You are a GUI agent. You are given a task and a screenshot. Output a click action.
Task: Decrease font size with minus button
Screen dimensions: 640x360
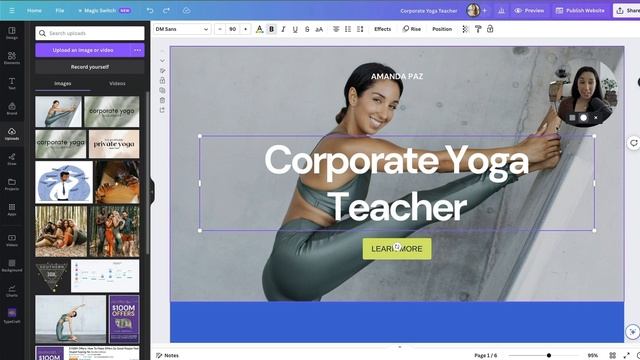tap(220, 29)
